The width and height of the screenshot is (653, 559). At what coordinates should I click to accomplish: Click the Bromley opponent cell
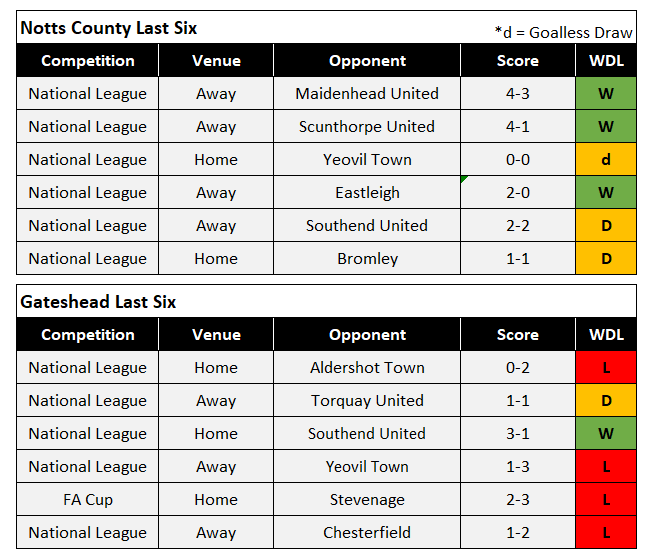point(367,259)
